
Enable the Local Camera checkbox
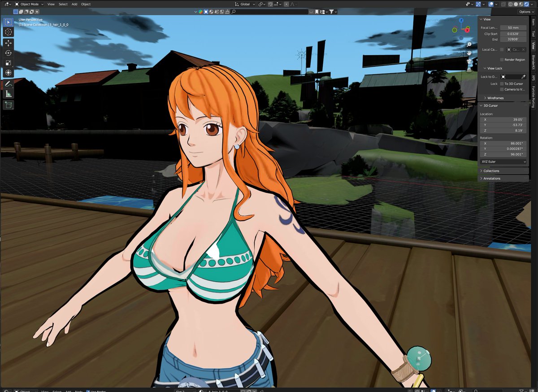point(502,50)
